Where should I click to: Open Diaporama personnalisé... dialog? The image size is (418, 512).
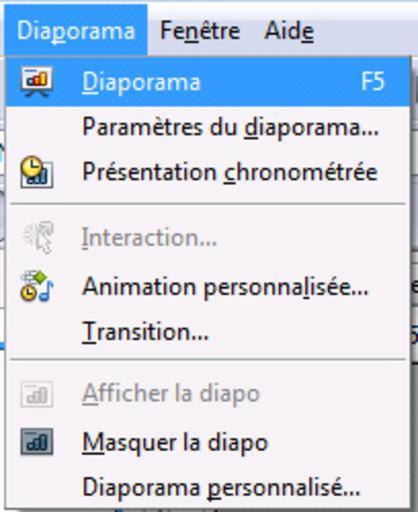click(208, 487)
